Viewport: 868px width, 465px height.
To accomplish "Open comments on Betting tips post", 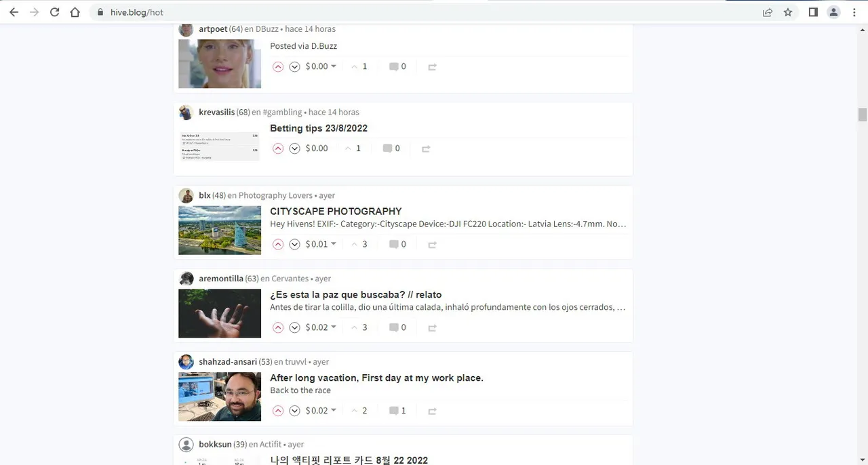I will click(x=391, y=148).
